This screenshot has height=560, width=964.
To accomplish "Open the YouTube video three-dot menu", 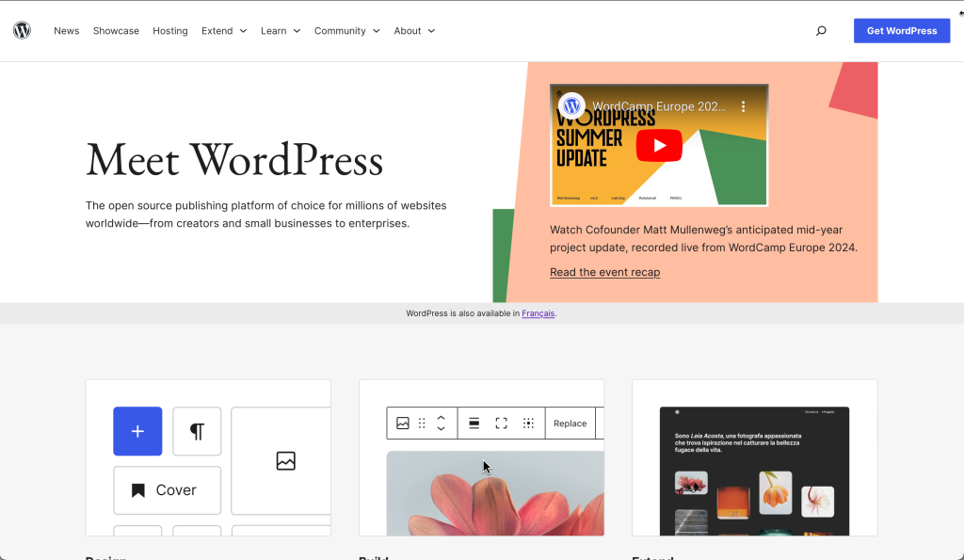I will [x=744, y=106].
